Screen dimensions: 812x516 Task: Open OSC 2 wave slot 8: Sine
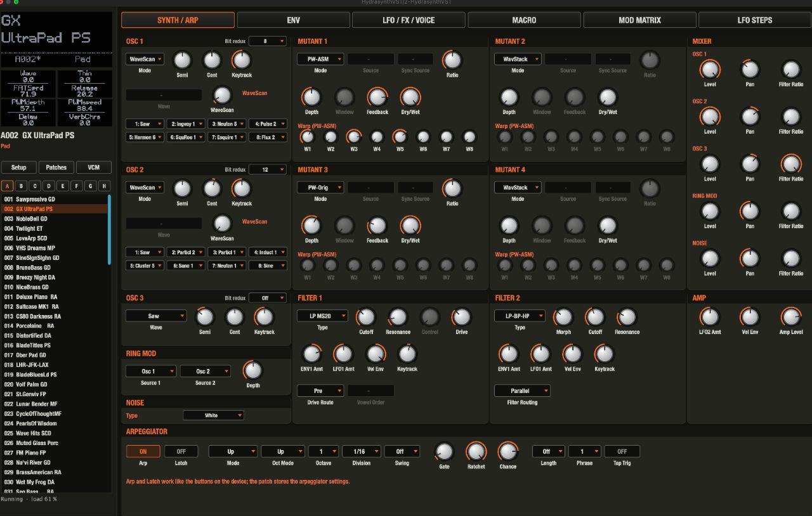pyautogui.click(x=267, y=266)
